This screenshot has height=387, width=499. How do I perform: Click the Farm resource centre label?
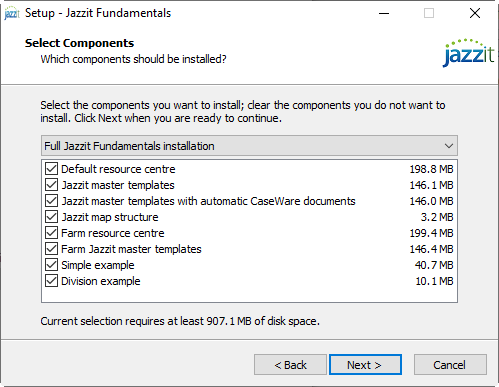point(113,233)
